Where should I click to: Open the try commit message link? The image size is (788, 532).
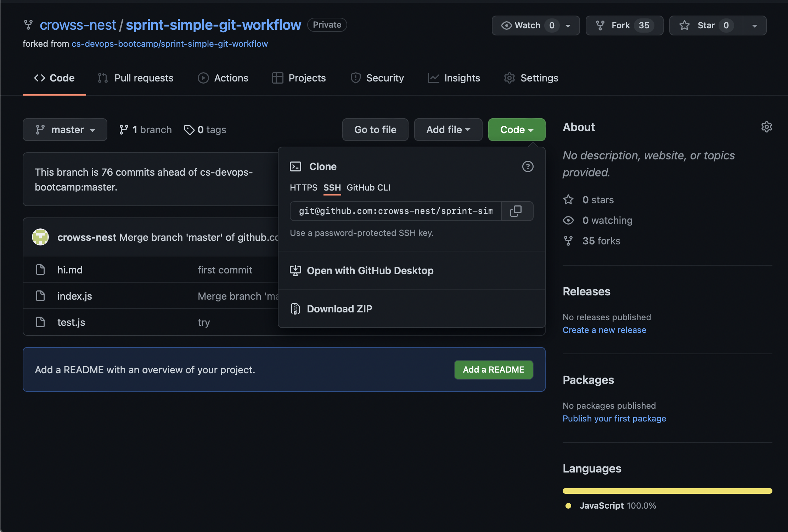[204, 322]
